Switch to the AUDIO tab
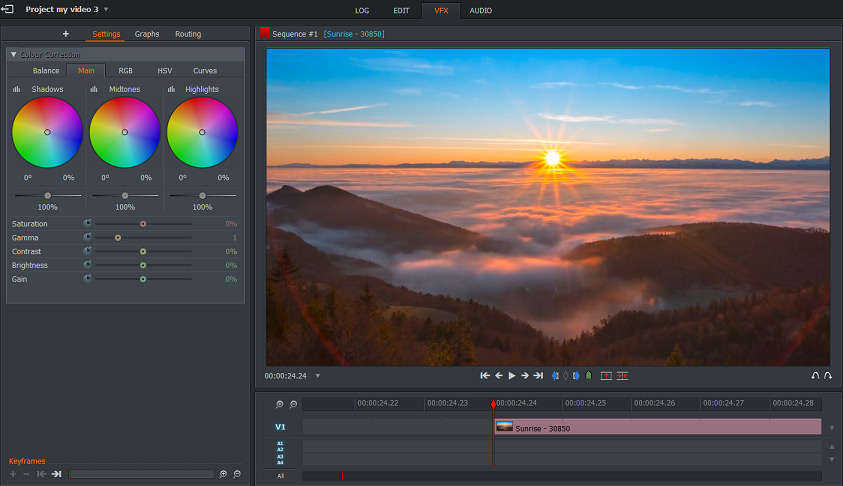 click(481, 11)
